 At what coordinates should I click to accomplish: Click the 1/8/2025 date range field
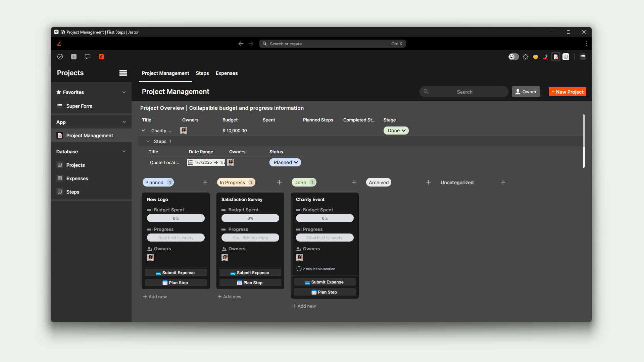click(206, 162)
